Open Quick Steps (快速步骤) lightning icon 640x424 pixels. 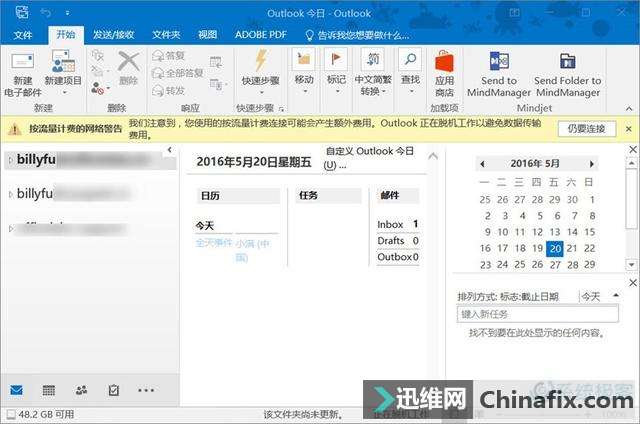pyautogui.click(x=261, y=60)
